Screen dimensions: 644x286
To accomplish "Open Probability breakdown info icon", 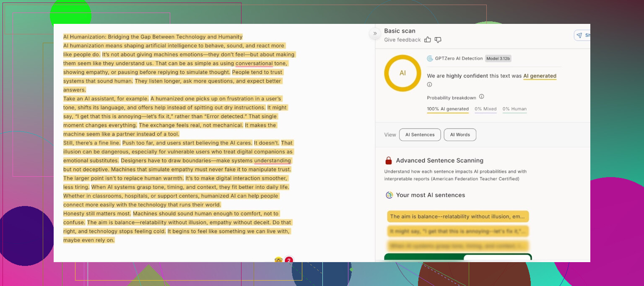I will click(x=481, y=97).
